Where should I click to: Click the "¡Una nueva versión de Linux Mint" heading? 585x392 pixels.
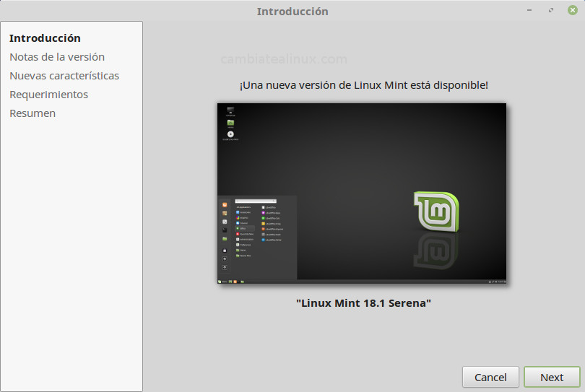(364, 85)
